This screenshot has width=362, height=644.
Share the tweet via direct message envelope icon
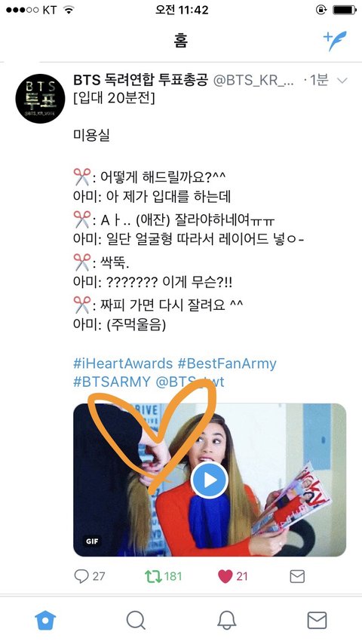297,576
